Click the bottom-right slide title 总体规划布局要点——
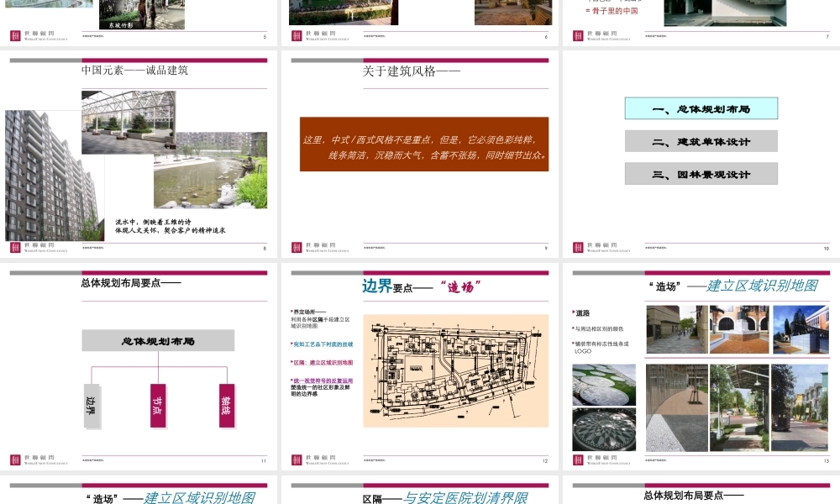 [694, 496]
